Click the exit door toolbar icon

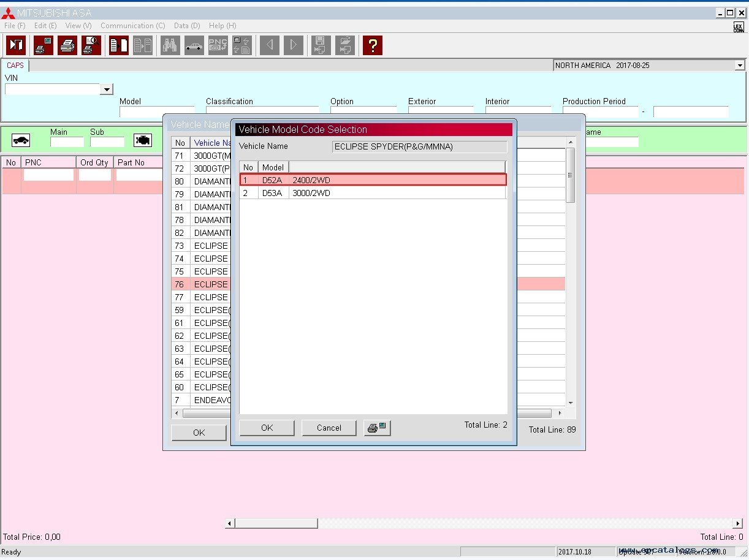pos(16,45)
